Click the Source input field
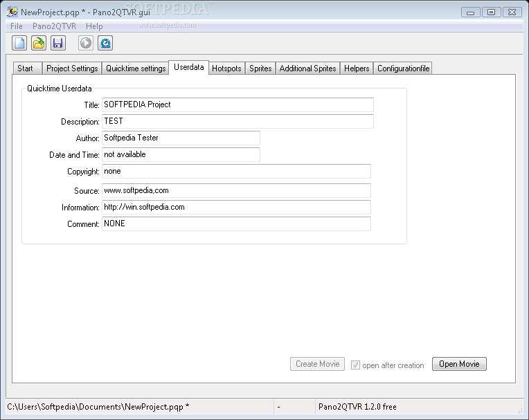Screen dimensions: 529x420 (x=236, y=190)
